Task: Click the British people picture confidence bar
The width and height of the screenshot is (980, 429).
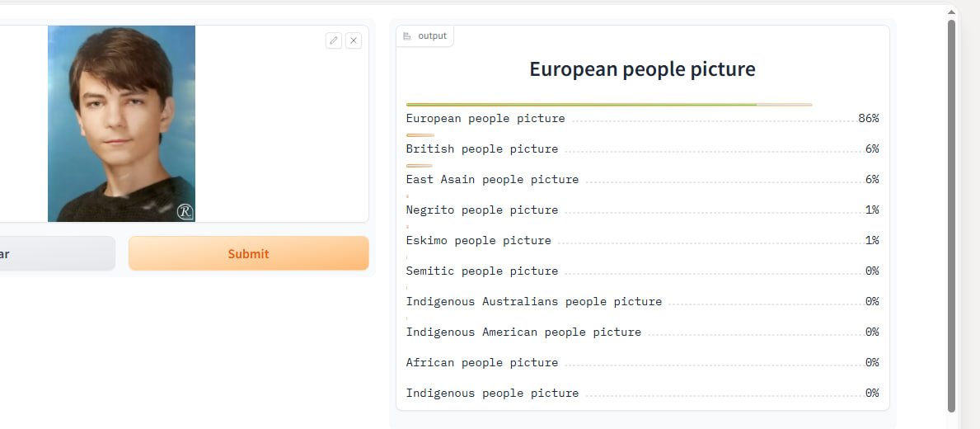Action: coord(420,134)
